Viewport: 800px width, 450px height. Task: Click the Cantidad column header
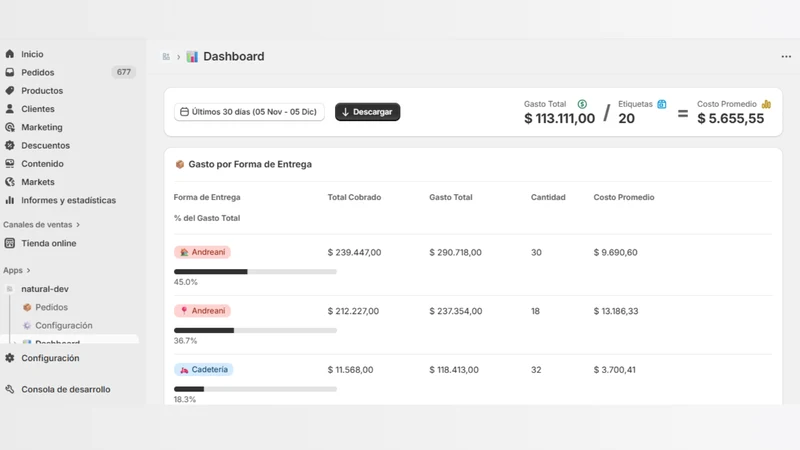pos(548,197)
